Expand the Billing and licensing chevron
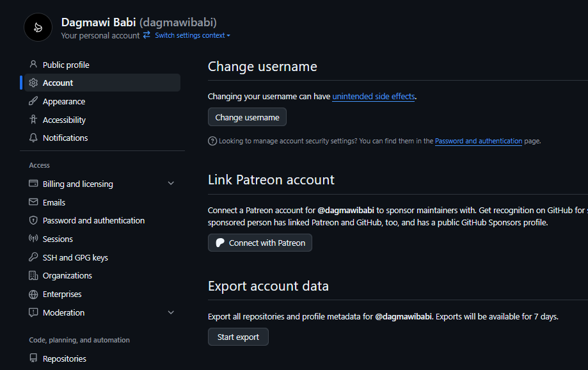This screenshot has height=370, width=588. click(171, 184)
